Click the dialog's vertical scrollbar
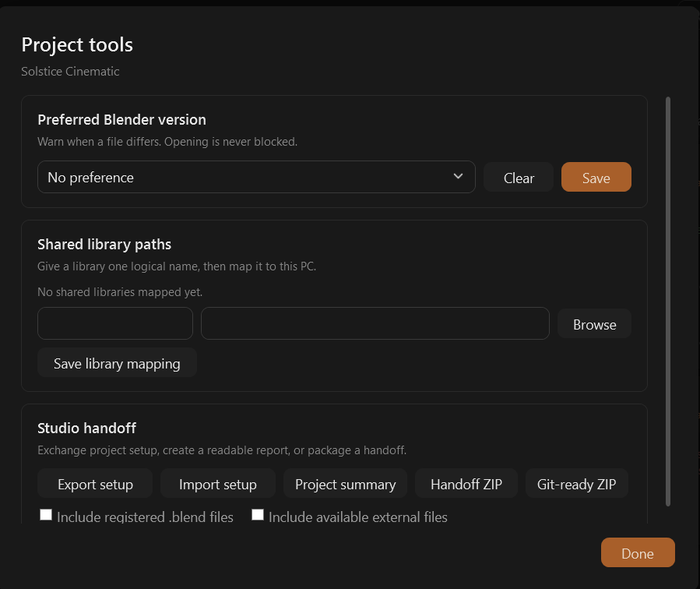700x589 pixels. 668,302
